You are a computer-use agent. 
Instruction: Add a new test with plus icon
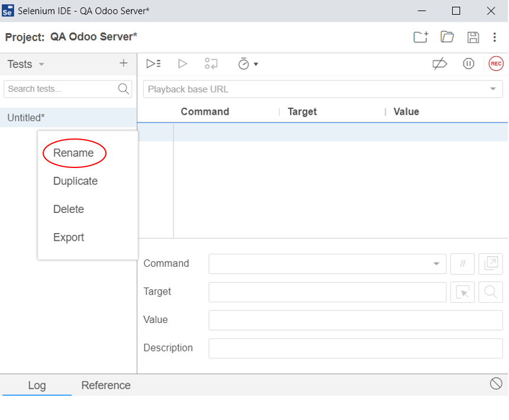pyautogui.click(x=123, y=63)
